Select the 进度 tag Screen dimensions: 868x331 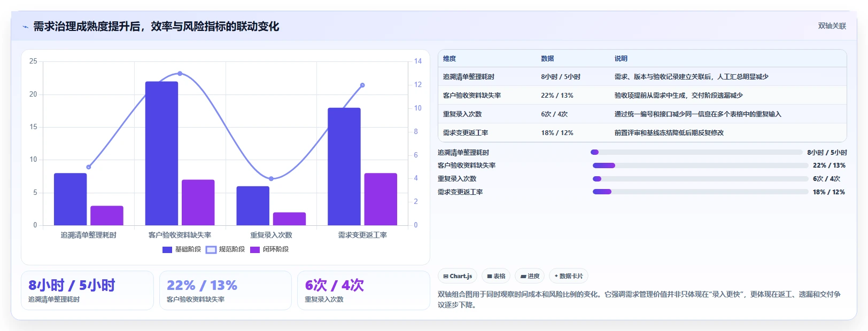[530, 276]
